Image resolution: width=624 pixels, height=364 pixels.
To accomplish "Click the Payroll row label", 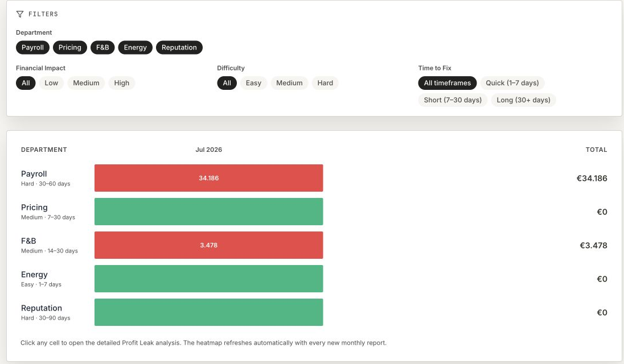I will [x=34, y=173].
